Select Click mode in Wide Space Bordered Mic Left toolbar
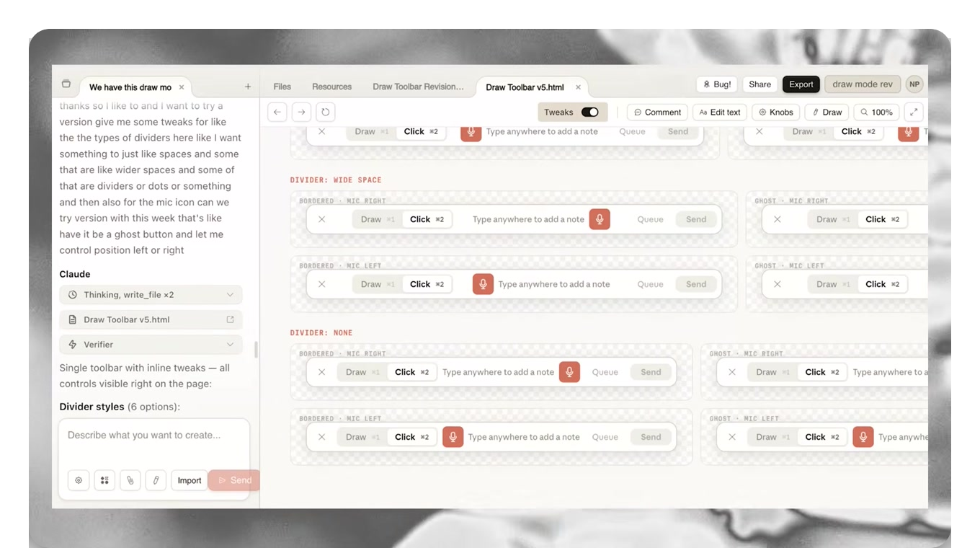The width and height of the screenshot is (980, 548). tap(427, 284)
